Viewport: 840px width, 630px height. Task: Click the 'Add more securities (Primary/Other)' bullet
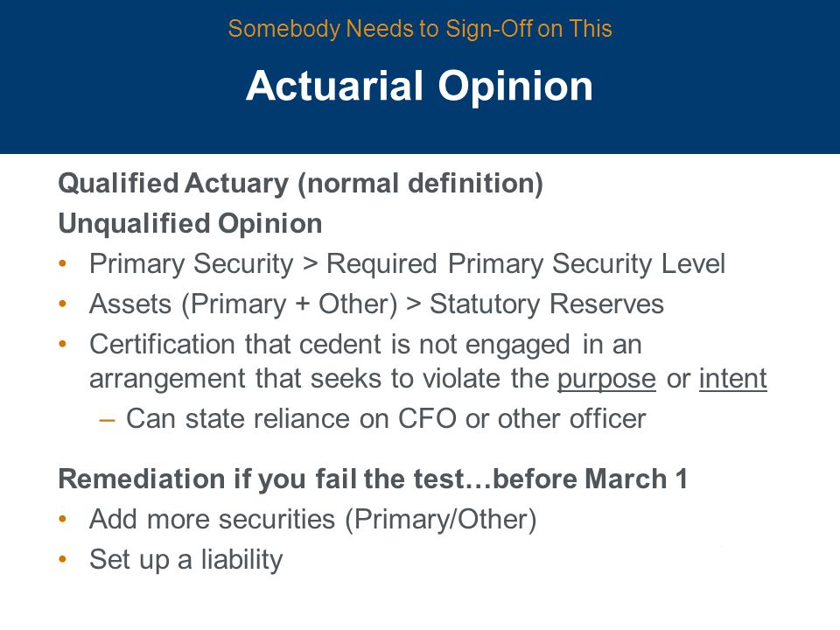click(x=313, y=520)
